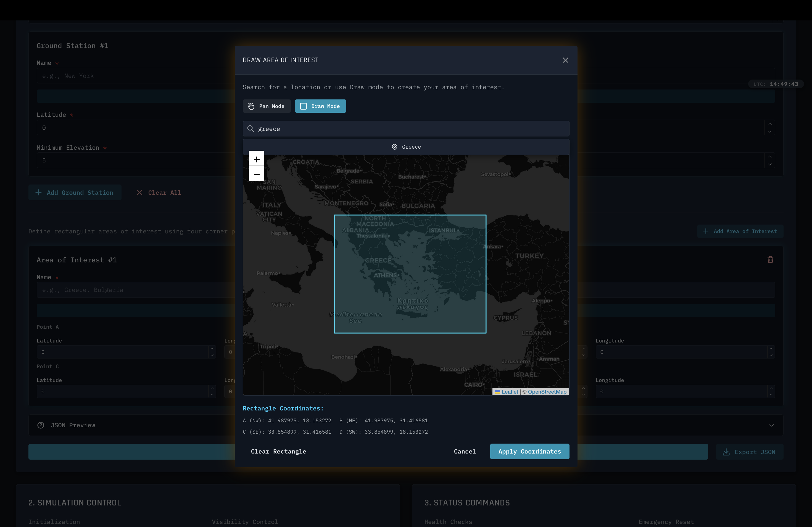This screenshot has width=812, height=527.
Task: Click the Export JSON download icon
Action: (x=726, y=452)
